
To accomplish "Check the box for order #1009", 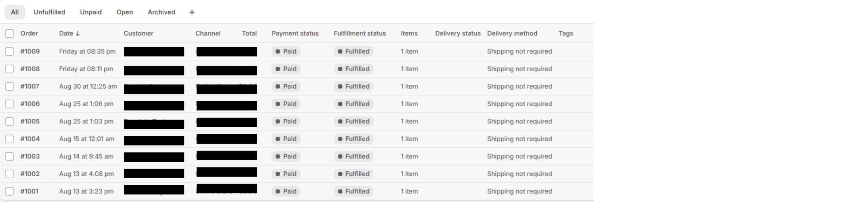I will (10, 51).
